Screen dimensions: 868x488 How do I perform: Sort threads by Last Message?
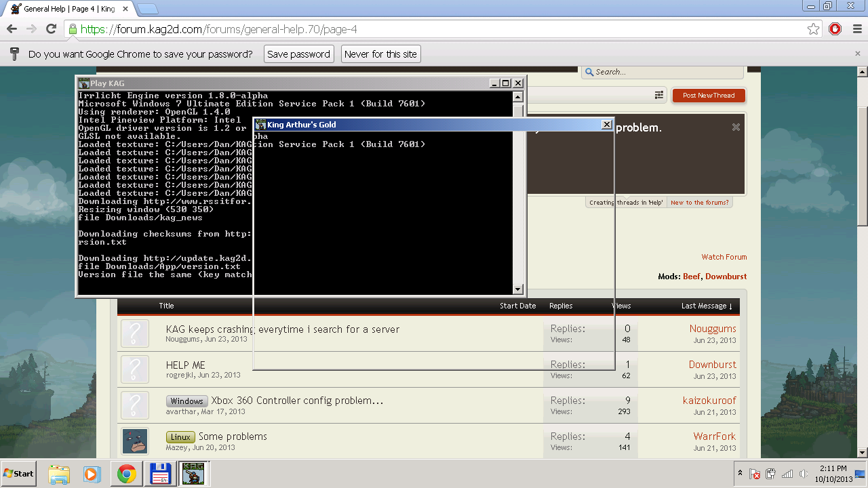click(707, 306)
